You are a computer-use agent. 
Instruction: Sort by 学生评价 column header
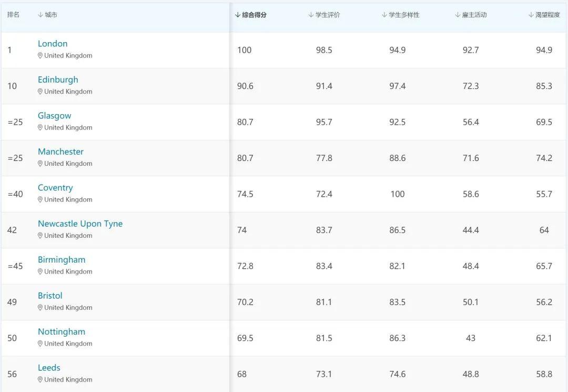pyautogui.click(x=324, y=15)
